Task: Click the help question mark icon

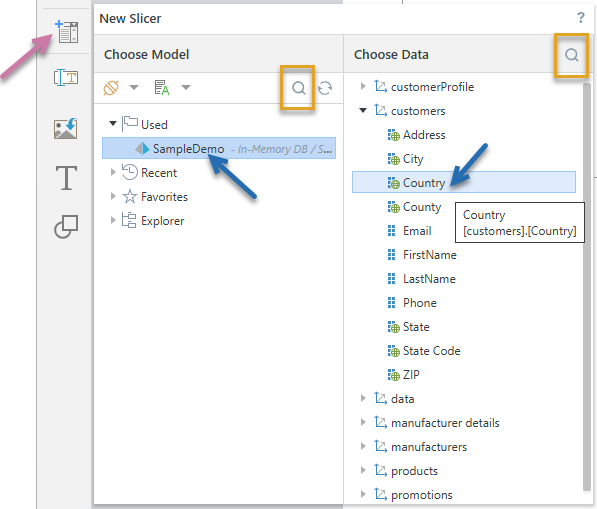Action: [581, 18]
